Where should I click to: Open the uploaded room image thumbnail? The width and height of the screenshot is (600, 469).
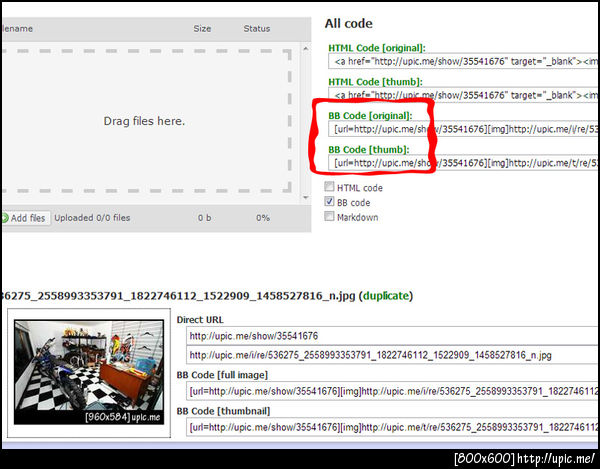[x=89, y=372]
